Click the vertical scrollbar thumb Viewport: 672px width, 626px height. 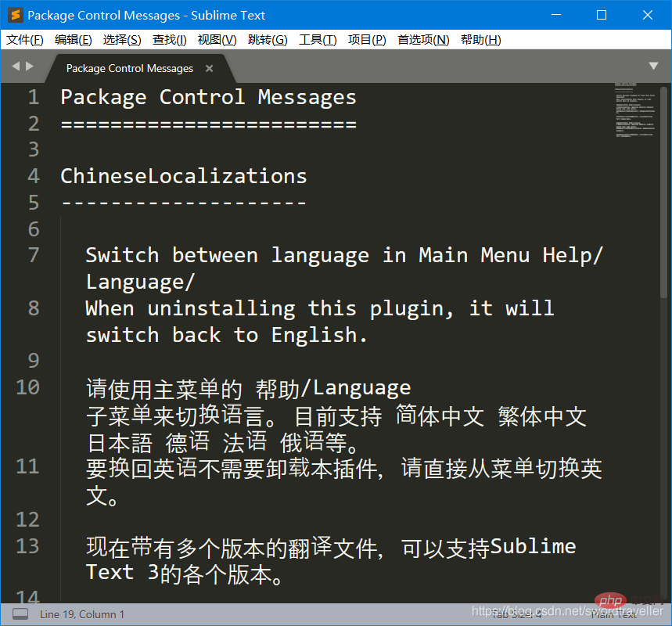663,192
